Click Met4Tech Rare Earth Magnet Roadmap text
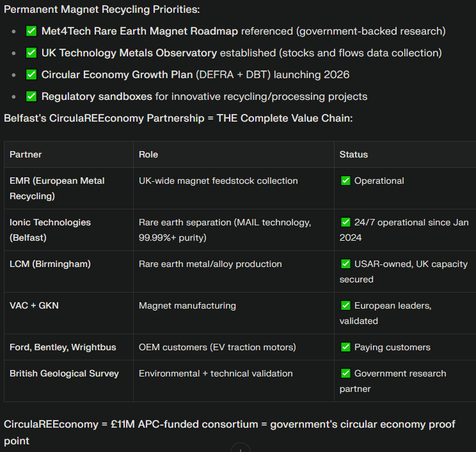This screenshot has width=476, height=452. point(139,31)
